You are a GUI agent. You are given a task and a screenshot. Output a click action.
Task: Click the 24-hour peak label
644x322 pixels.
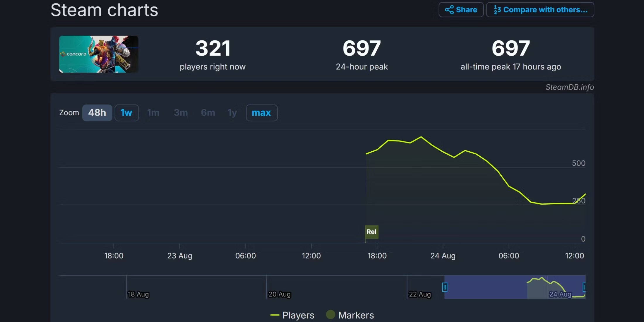362,67
